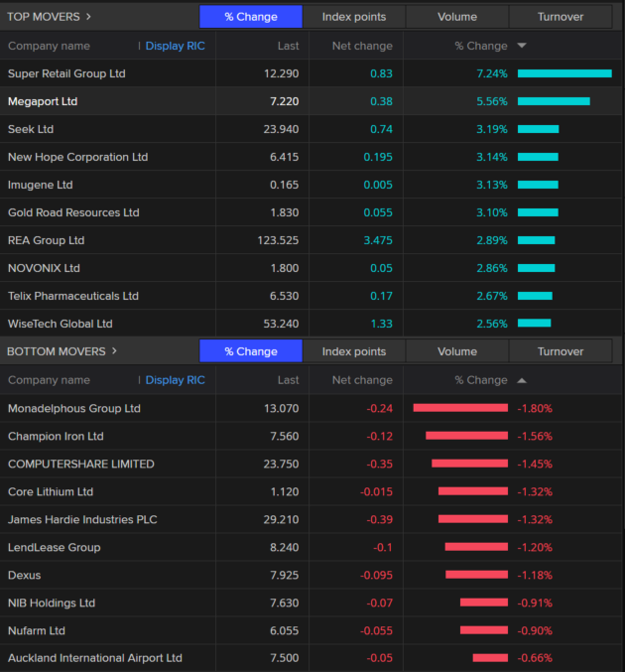The width and height of the screenshot is (625, 672).
Task: Select the % Change tab in Bottom Movers
Action: point(251,351)
